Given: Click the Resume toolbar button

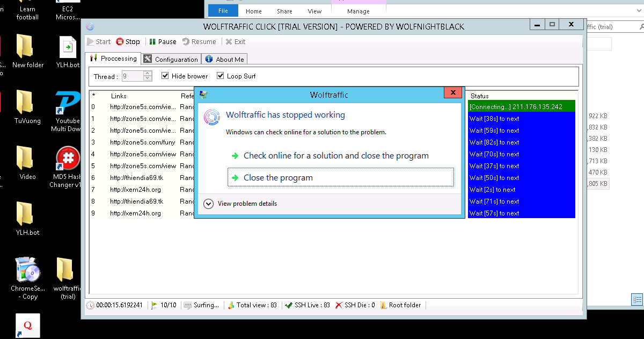Looking at the screenshot, I should [x=199, y=41].
